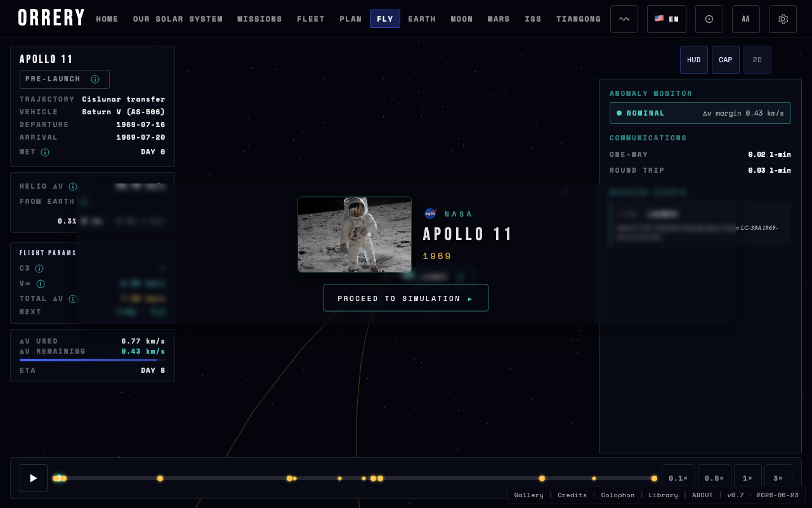Set playback speed to 0.5×
This screenshot has width=812, height=508.
[x=714, y=478]
